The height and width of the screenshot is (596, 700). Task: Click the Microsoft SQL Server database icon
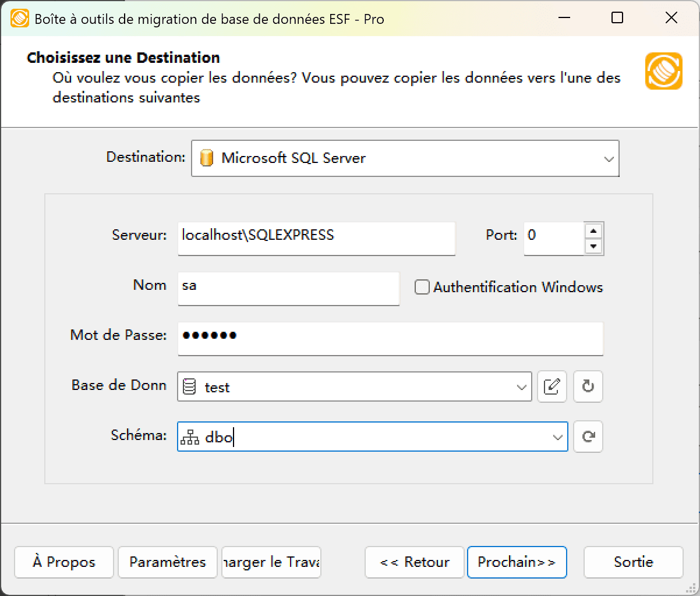coord(207,158)
